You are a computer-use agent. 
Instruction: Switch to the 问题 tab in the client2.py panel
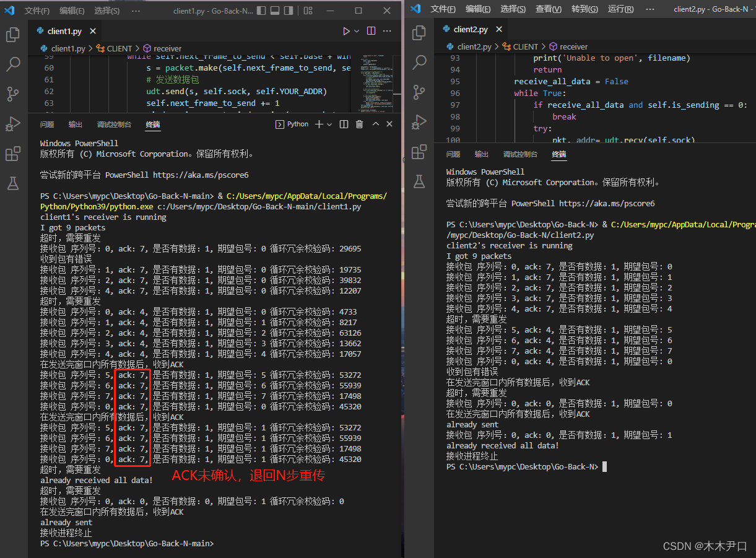coord(453,154)
